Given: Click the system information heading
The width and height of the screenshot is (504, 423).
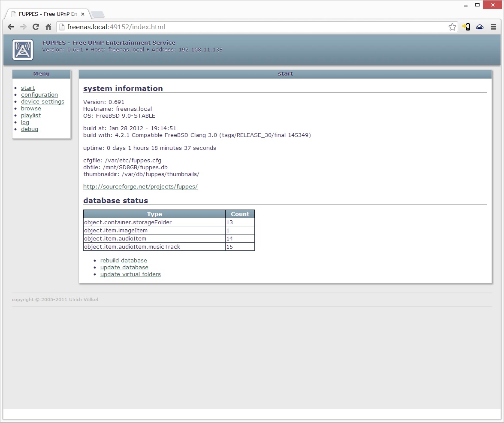Looking at the screenshot, I should 123,88.
